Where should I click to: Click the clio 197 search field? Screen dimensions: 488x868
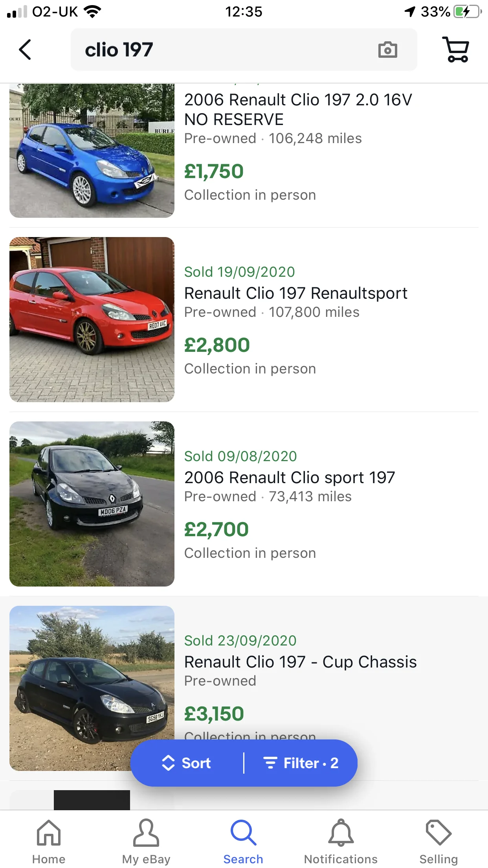coord(244,50)
